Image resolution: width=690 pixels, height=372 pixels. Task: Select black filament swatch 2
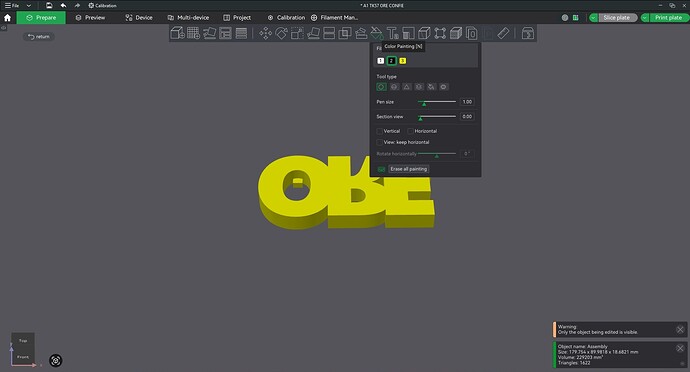(391, 61)
